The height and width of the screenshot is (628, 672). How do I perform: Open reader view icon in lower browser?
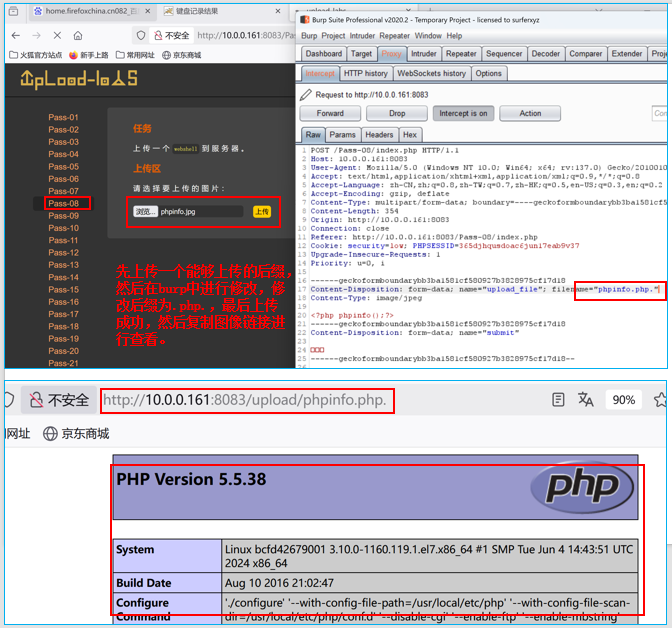(558, 400)
